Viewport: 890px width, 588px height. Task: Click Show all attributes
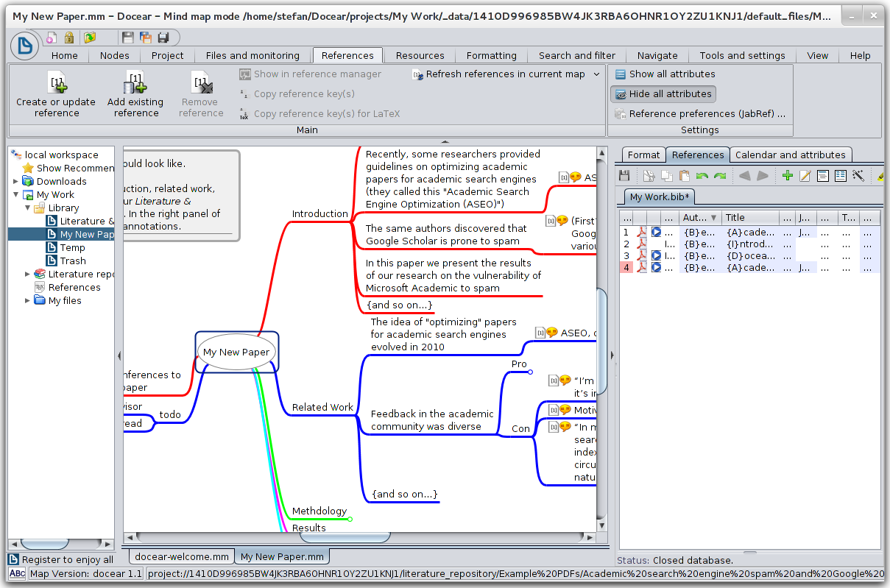(665, 74)
